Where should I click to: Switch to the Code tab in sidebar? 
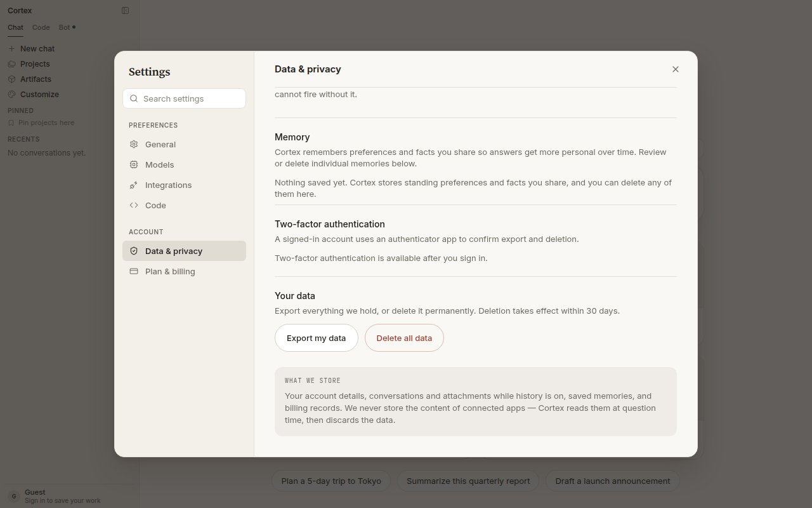pyautogui.click(x=41, y=27)
